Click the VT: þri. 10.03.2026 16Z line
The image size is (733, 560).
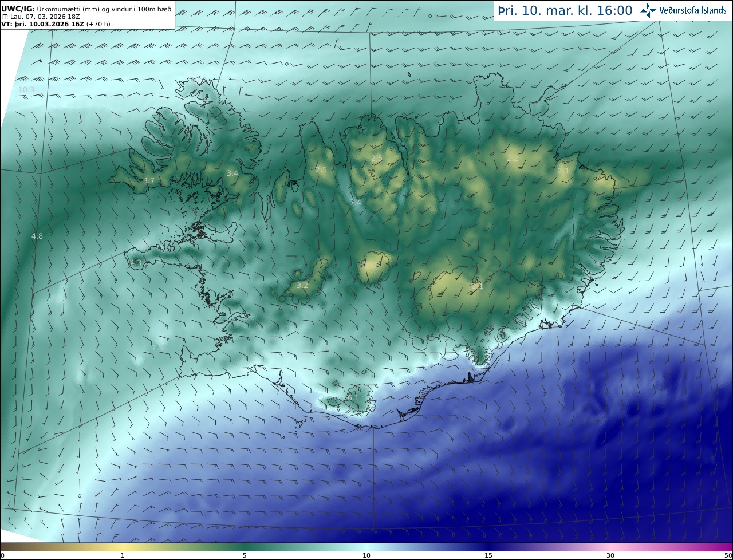tap(56, 24)
